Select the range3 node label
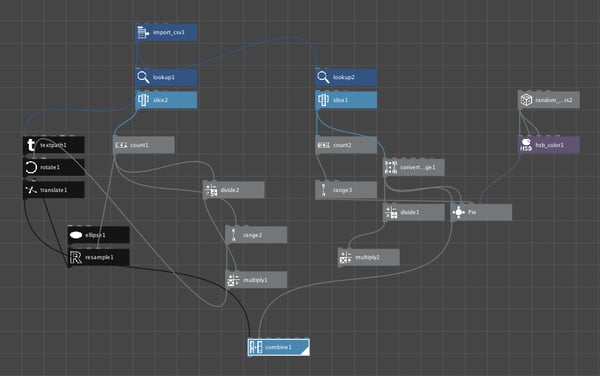The image size is (600, 376). [x=342, y=190]
